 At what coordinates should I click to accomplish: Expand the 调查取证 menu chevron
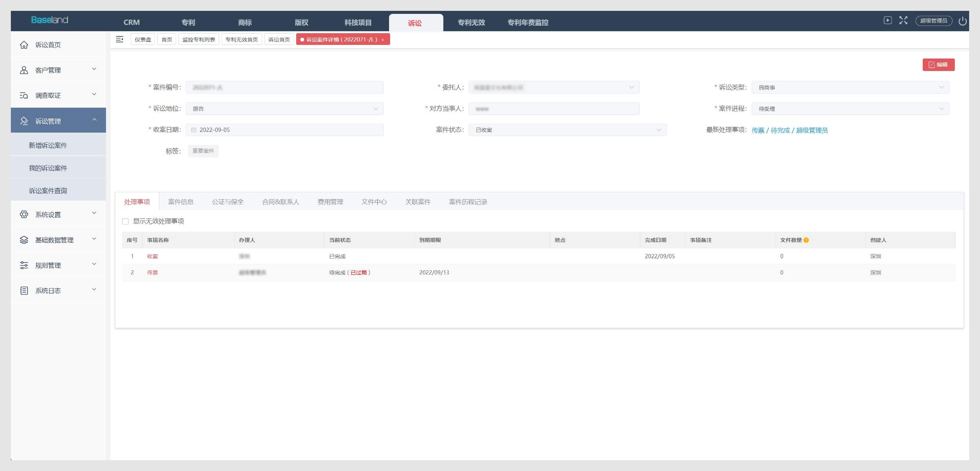pyautogui.click(x=94, y=94)
